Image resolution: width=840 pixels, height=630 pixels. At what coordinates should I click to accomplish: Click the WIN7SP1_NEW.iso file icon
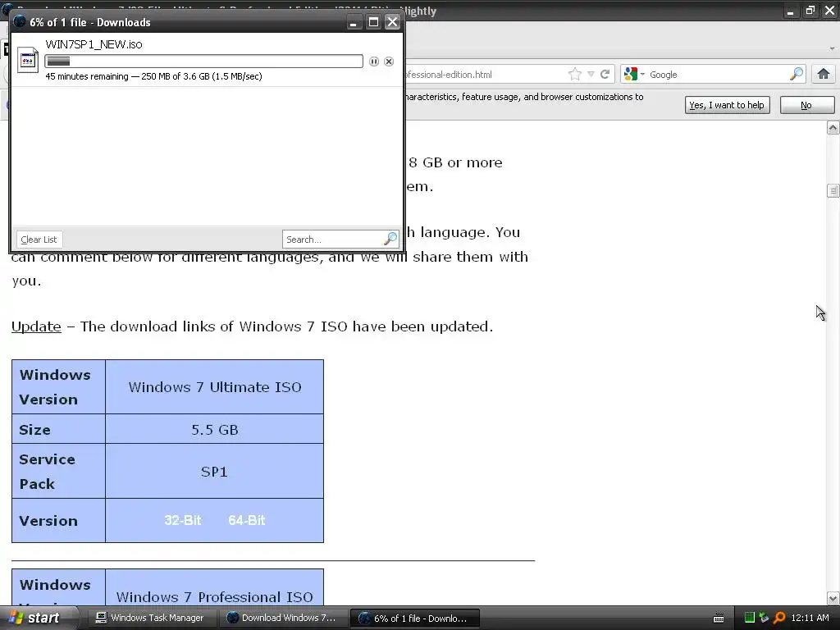28,60
